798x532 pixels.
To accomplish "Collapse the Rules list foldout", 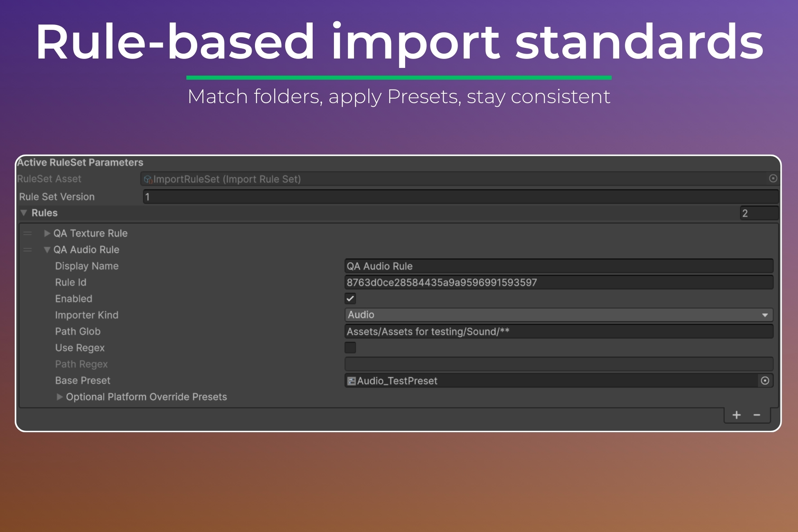I will click(24, 213).
